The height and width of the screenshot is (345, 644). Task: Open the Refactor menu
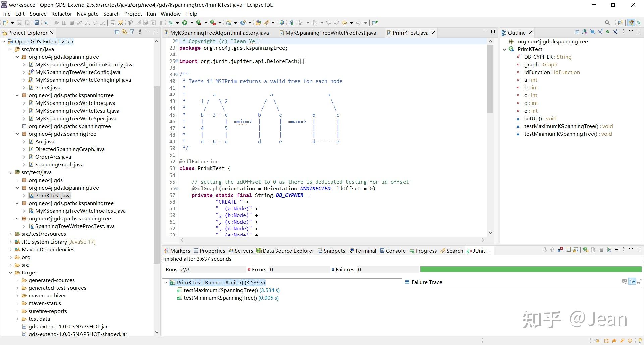[61, 14]
